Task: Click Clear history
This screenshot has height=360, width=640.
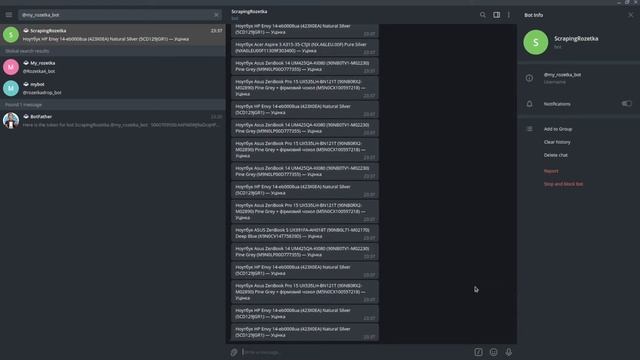Action: (x=557, y=142)
